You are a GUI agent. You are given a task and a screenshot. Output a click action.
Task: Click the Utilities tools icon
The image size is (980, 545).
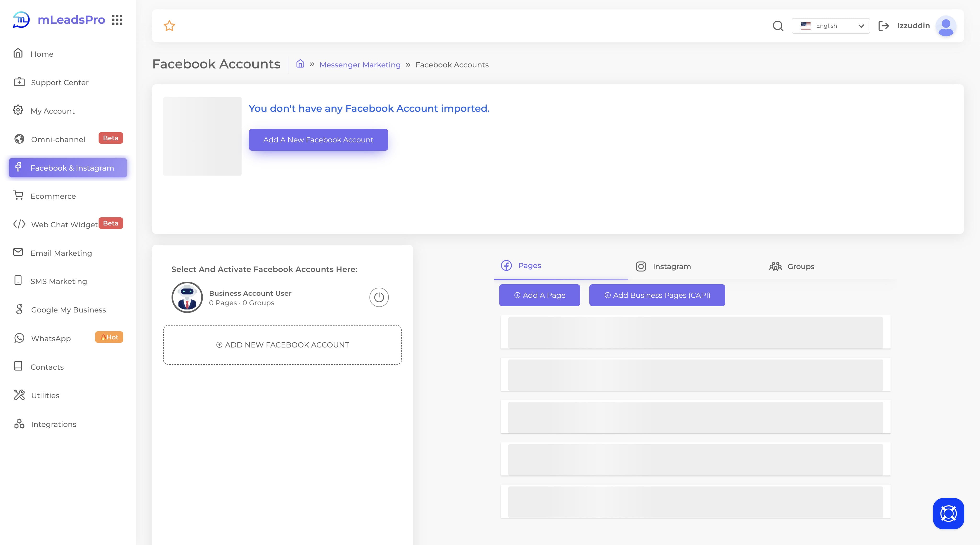coord(19,395)
